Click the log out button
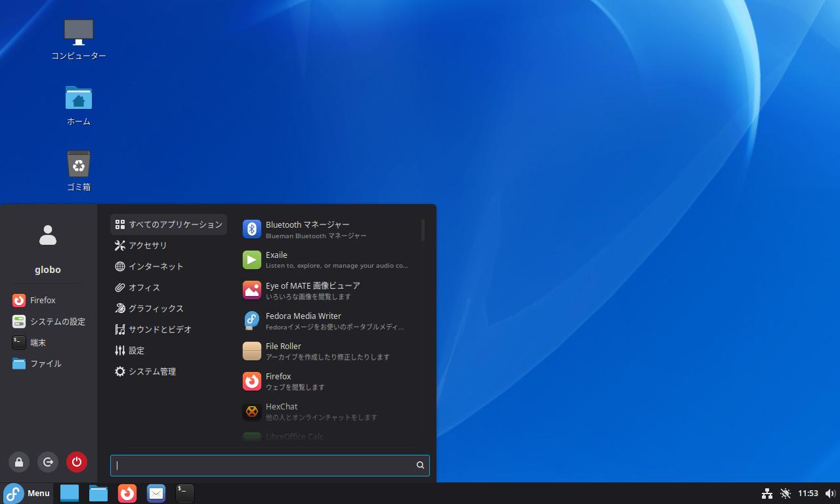This screenshot has height=504, width=840. pyautogui.click(x=48, y=462)
